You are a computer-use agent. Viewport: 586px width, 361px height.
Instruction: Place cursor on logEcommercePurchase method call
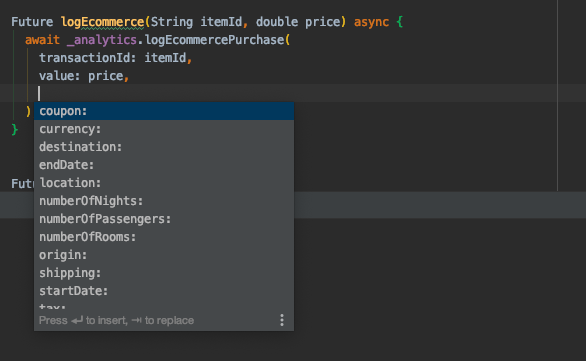[x=215, y=40]
